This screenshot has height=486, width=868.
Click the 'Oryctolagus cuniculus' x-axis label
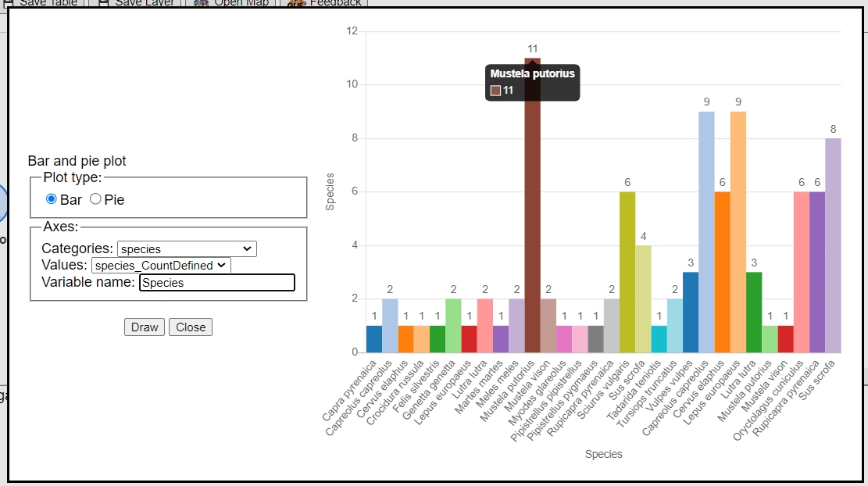point(768,401)
